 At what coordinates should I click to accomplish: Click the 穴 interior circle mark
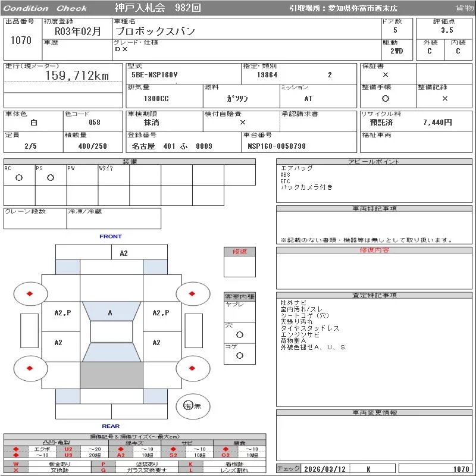tap(240, 334)
